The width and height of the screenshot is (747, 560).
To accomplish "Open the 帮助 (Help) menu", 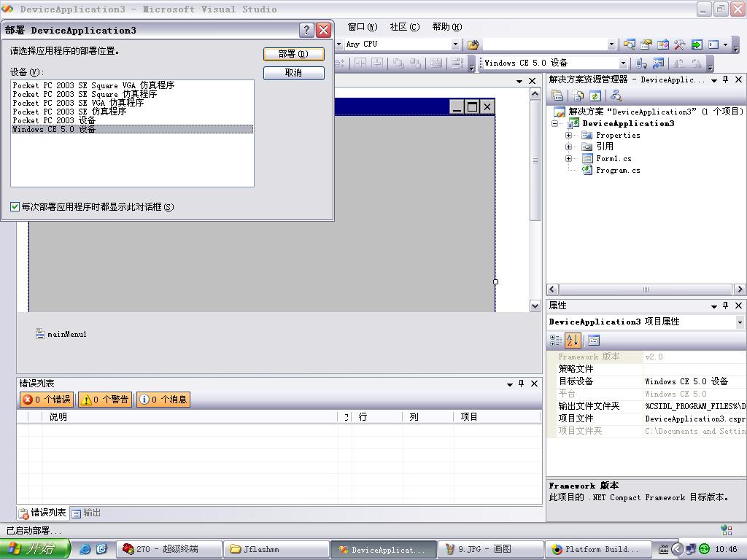I will pos(447,27).
